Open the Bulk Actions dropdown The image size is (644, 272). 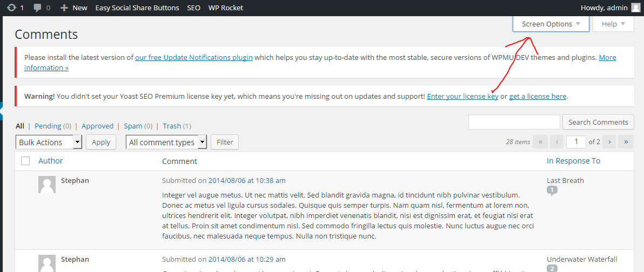click(x=49, y=142)
